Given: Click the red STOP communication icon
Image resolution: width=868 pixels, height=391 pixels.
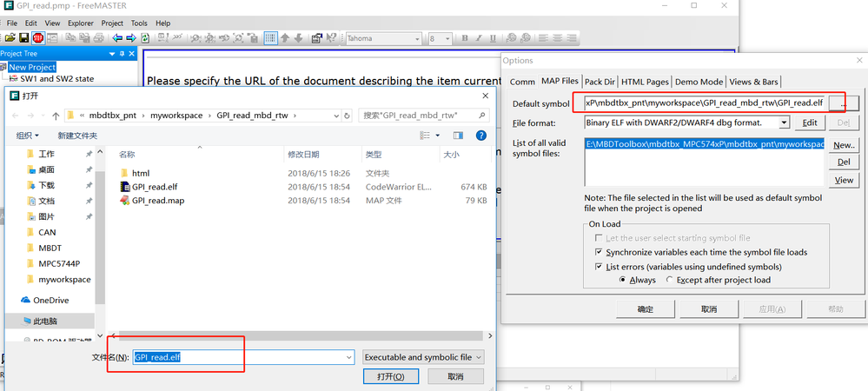Looking at the screenshot, I should [37, 38].
